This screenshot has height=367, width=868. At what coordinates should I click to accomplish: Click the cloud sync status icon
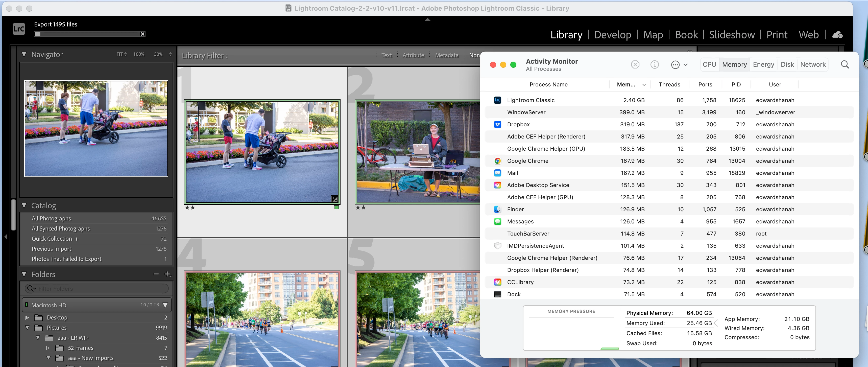click(x=837, y=35)
